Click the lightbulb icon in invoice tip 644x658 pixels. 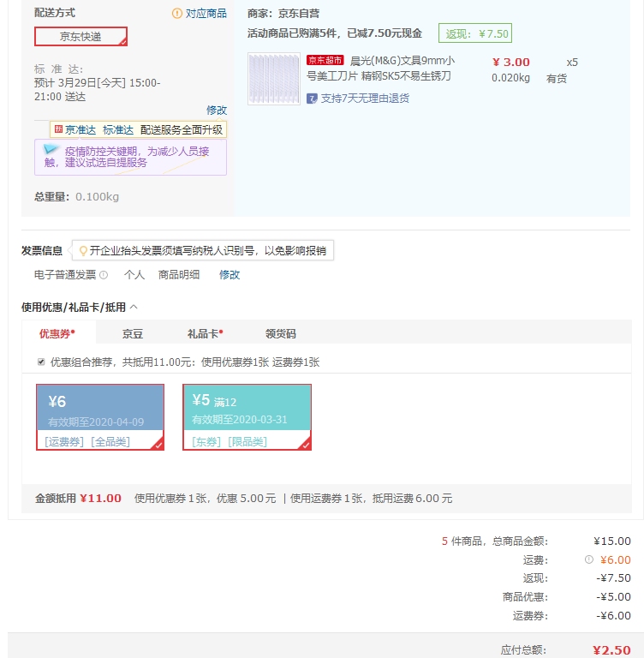point(83,251)
